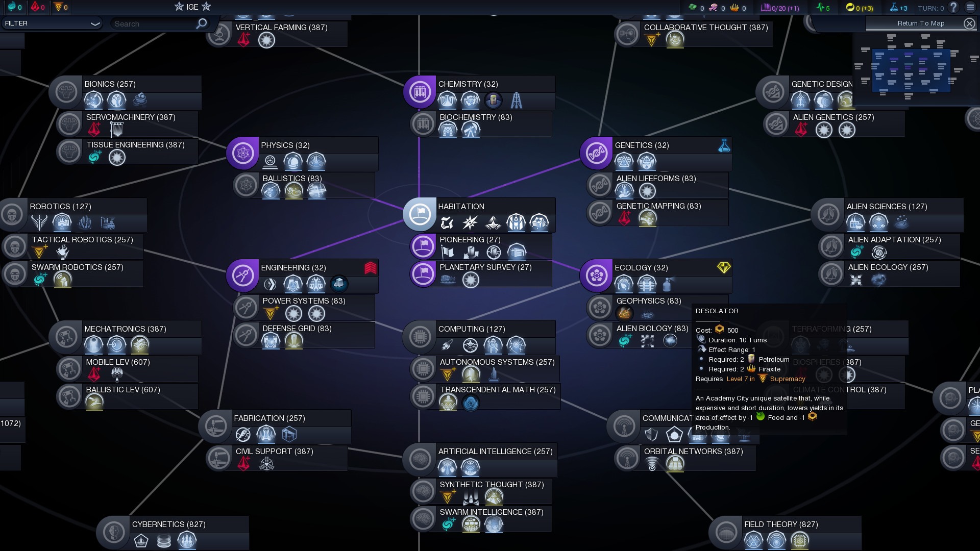Click the hamburger menu icon top right

970,8
